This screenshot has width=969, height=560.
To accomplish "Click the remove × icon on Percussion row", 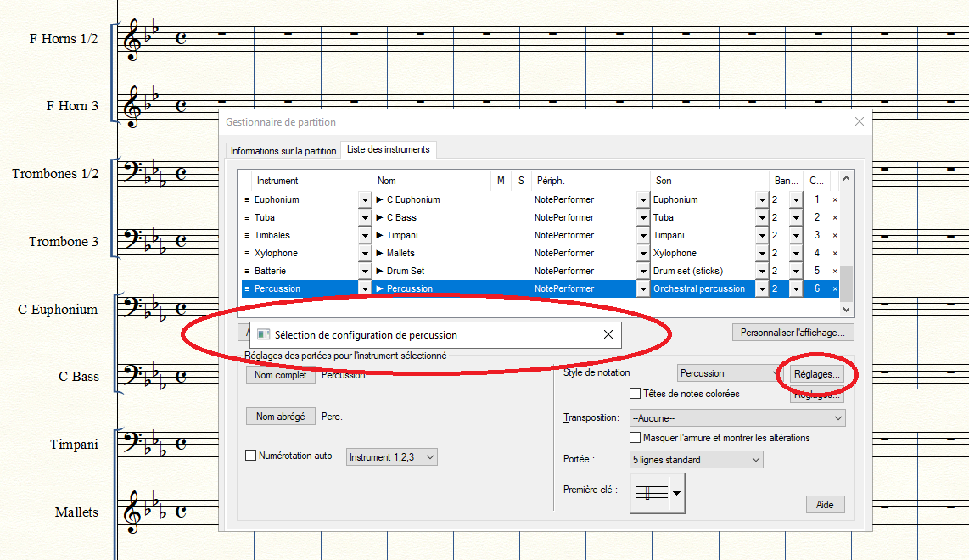I will [x=835, y=289].
